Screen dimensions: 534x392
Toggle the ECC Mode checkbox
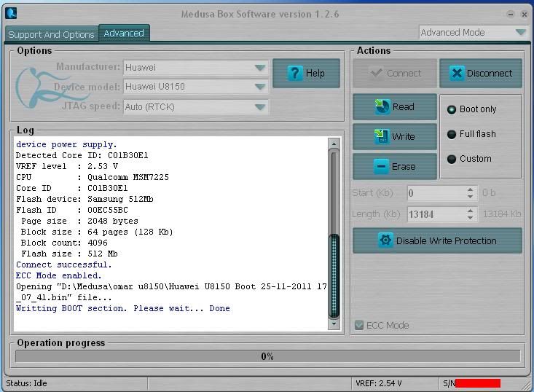[x=359, y=325]
